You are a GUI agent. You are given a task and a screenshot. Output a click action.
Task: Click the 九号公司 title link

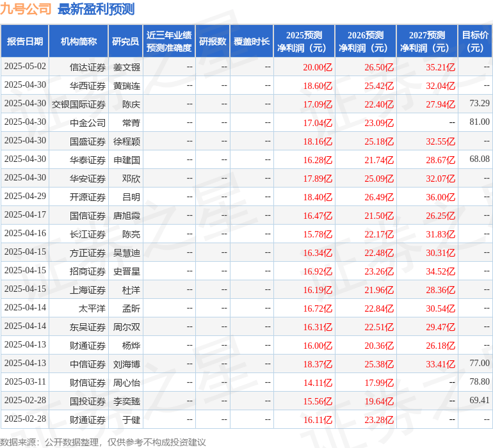26,9
